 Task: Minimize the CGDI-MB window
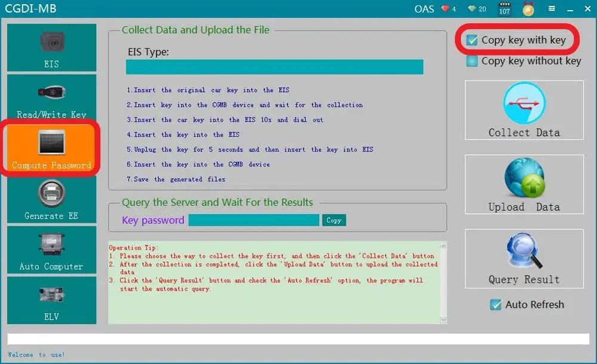[570, 9]
